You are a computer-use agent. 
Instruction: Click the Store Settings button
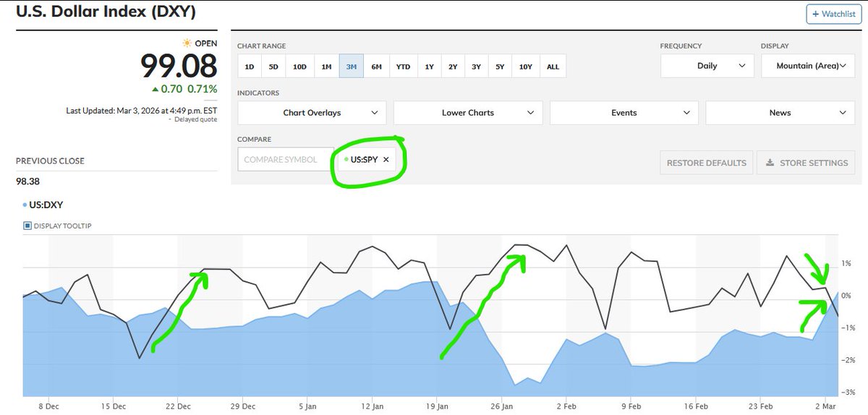pyautogui.click(x=806, y=163)
